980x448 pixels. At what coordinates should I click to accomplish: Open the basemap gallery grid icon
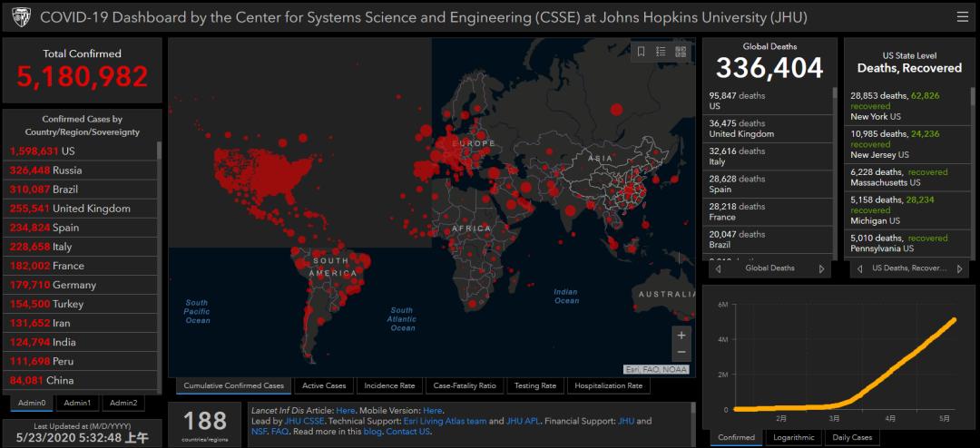coord(681,52)
